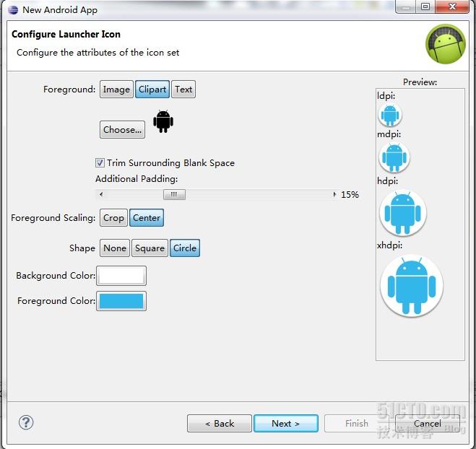
Task: Set foreground scaling to Center
Action: pyautogui.click(x=147, y=218)
